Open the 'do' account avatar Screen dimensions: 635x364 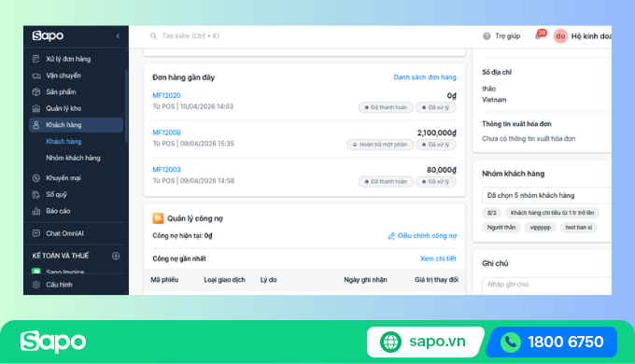pos(560,36)
